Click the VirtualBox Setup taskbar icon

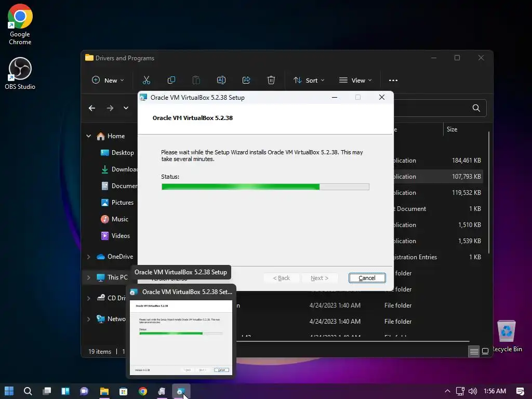coord(181,391)
